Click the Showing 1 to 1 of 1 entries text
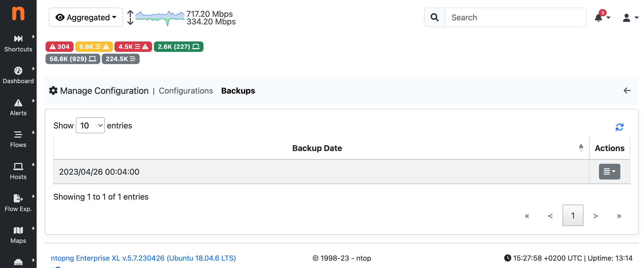 pyautogui.click(x=101, y=197)
